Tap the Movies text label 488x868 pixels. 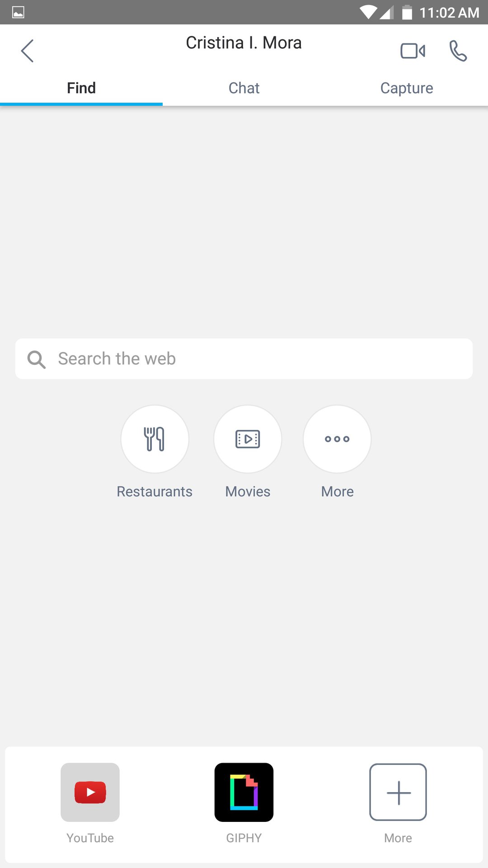pos(248,491)
